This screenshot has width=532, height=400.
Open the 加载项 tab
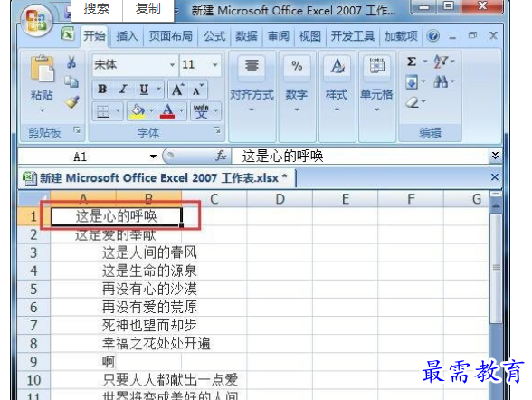point(401,36)
